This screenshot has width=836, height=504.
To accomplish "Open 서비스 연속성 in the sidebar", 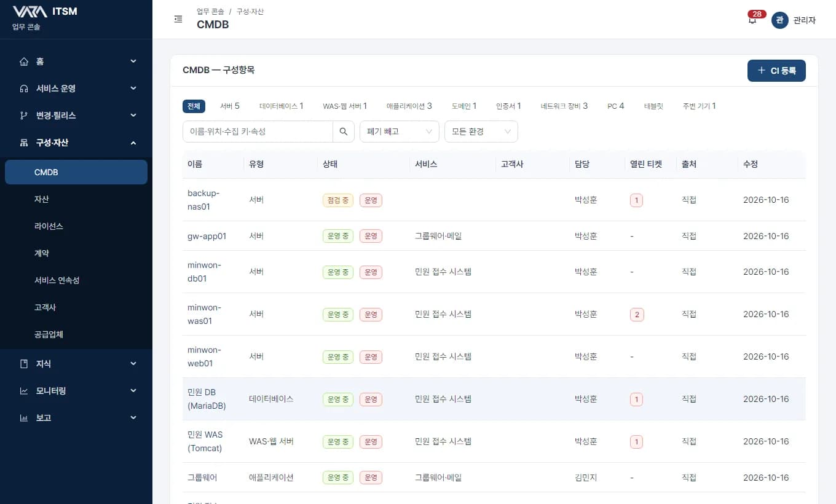I will [x=76, y=280].
